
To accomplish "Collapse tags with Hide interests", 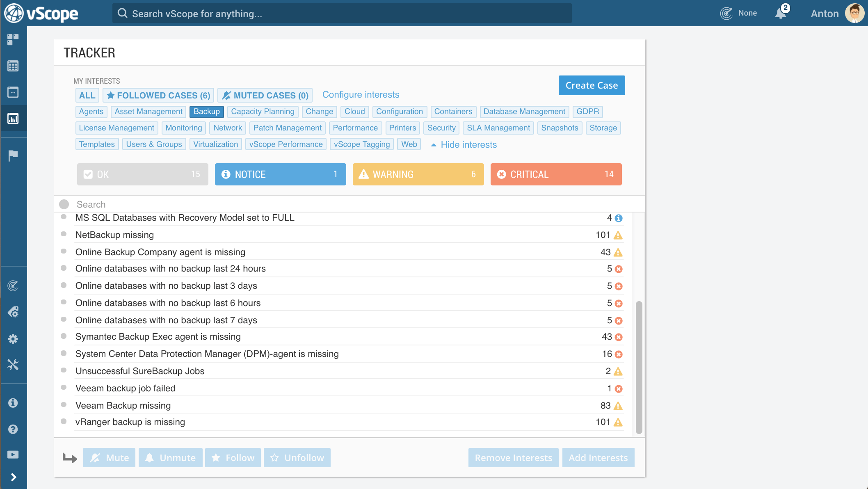I will coord(464,144).
